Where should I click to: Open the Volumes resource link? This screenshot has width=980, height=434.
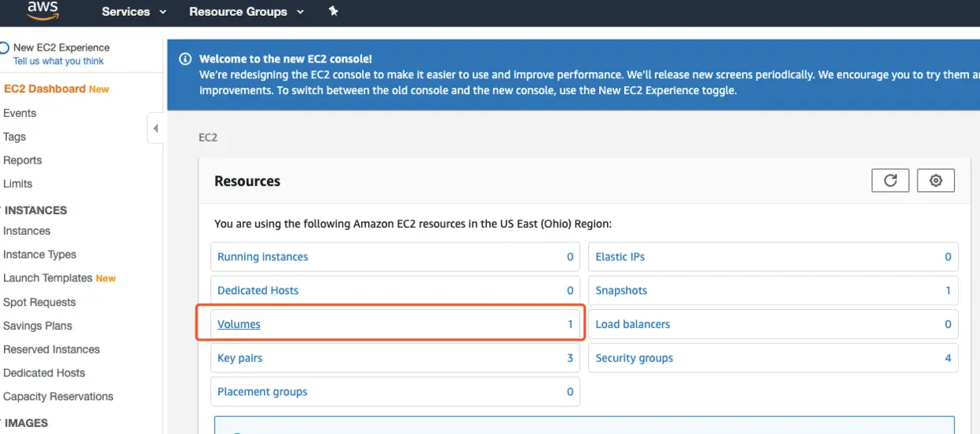click(239, 324)
